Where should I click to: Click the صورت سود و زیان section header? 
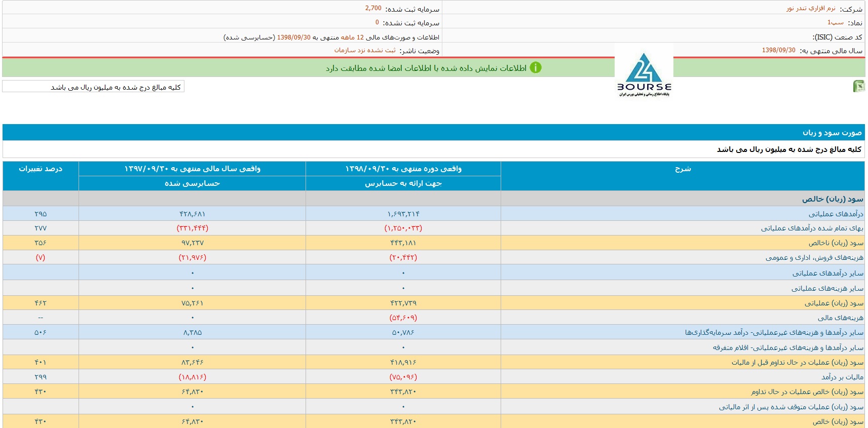tap(832, 133)
